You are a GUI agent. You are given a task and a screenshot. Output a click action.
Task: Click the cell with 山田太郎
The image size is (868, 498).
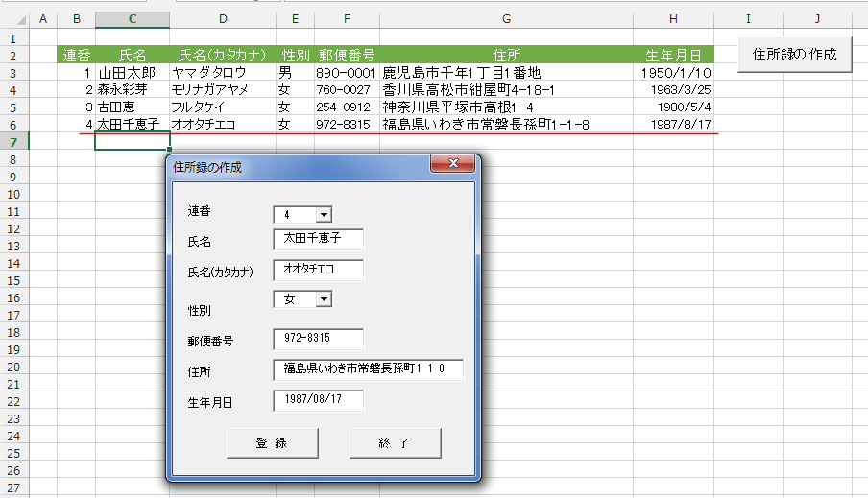tap(133, 73)
